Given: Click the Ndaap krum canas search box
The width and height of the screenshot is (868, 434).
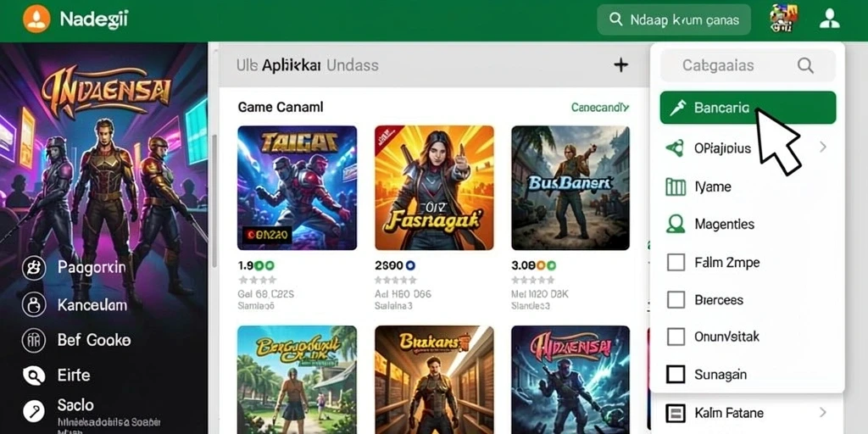Looking at the screenshot, I should pos(674,20).
